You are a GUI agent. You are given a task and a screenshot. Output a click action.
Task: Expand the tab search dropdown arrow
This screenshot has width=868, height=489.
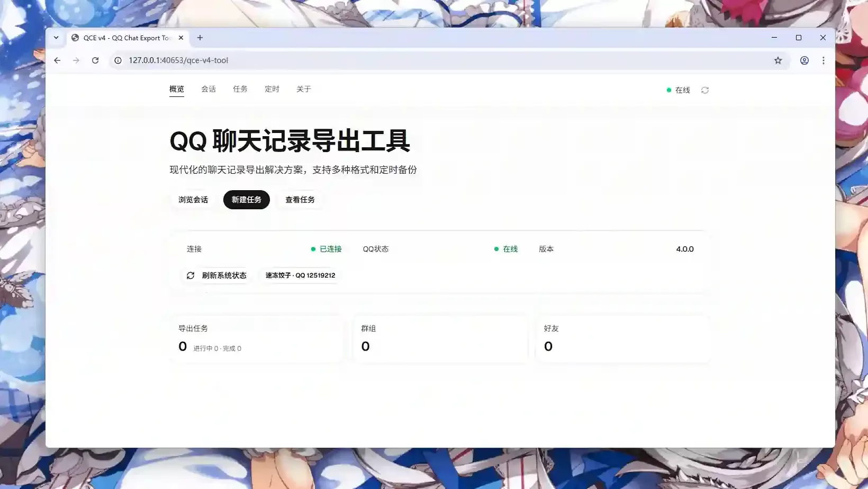[56, 38]
